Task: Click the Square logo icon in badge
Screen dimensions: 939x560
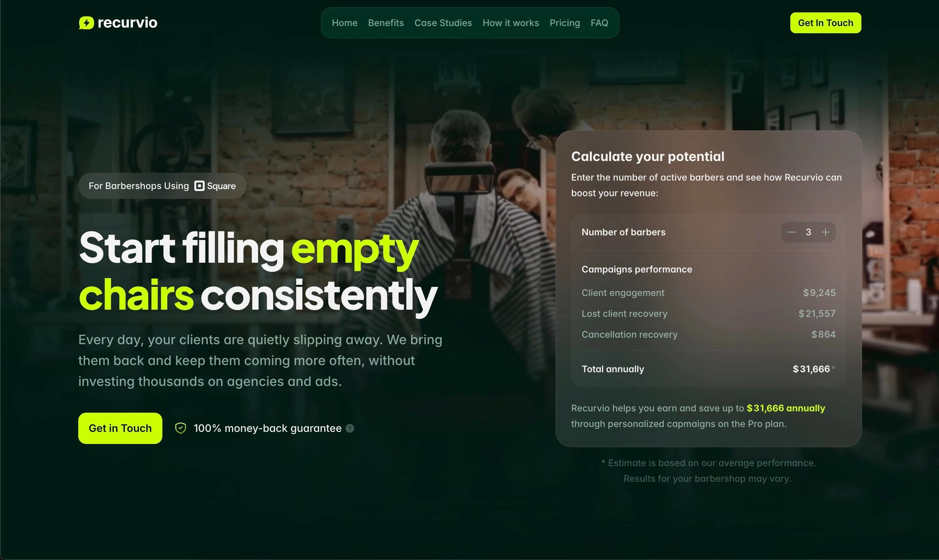Action: tap(199, 186)
